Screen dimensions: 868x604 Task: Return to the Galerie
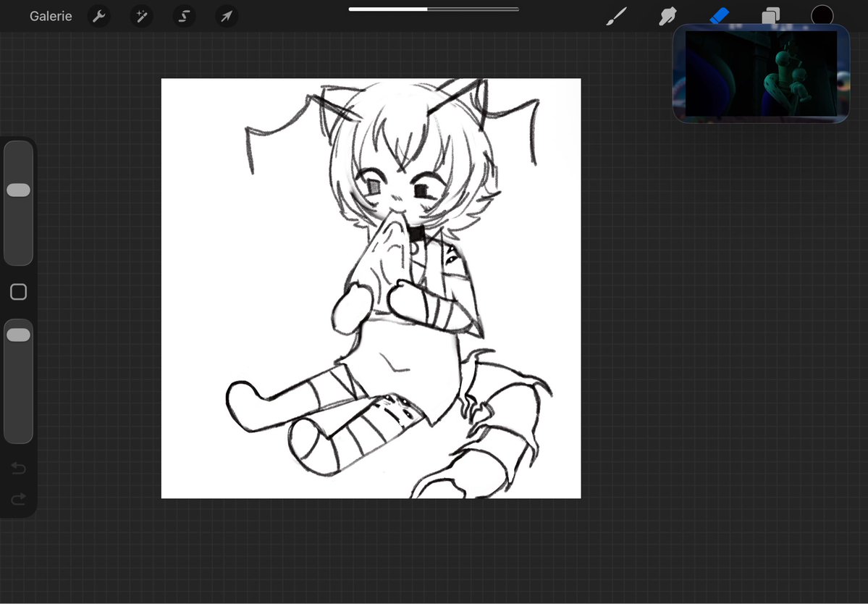[x=51, y=16]
